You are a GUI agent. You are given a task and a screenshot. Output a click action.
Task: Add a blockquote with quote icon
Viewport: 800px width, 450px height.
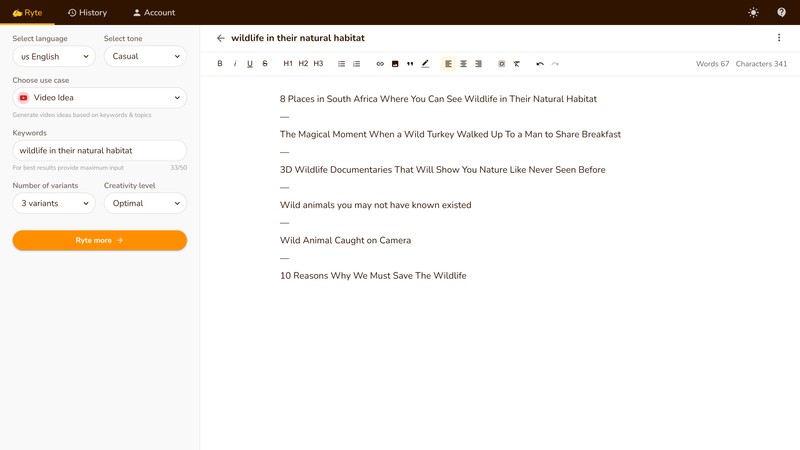pyautogui.click(x=410, y=64)
